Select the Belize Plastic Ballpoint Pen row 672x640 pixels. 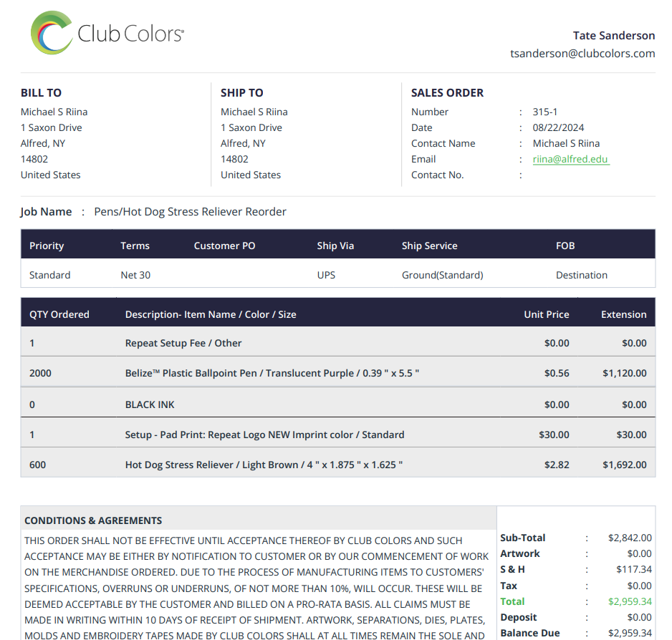pos(272,373)
